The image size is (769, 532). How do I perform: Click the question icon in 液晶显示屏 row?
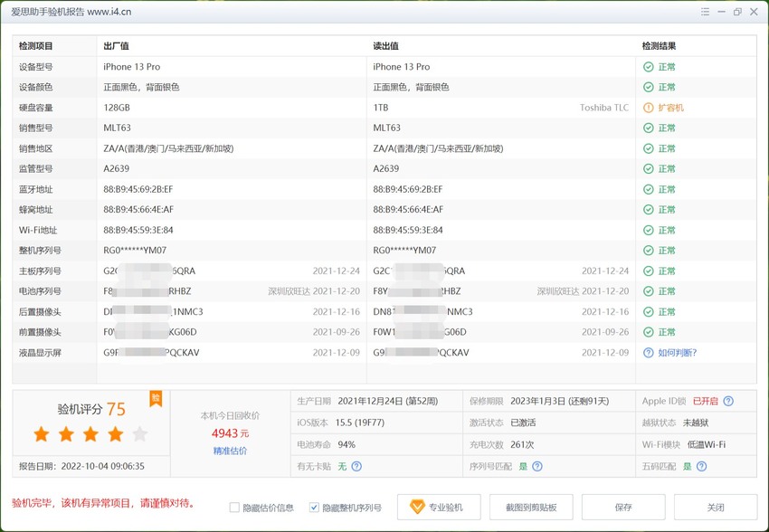pyautogui.click(x=649, y=353)
